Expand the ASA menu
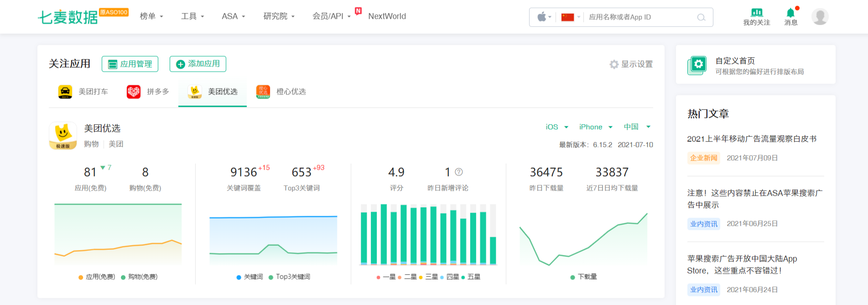Viewport: 868px width, 305px height. (x=234, y=16)
